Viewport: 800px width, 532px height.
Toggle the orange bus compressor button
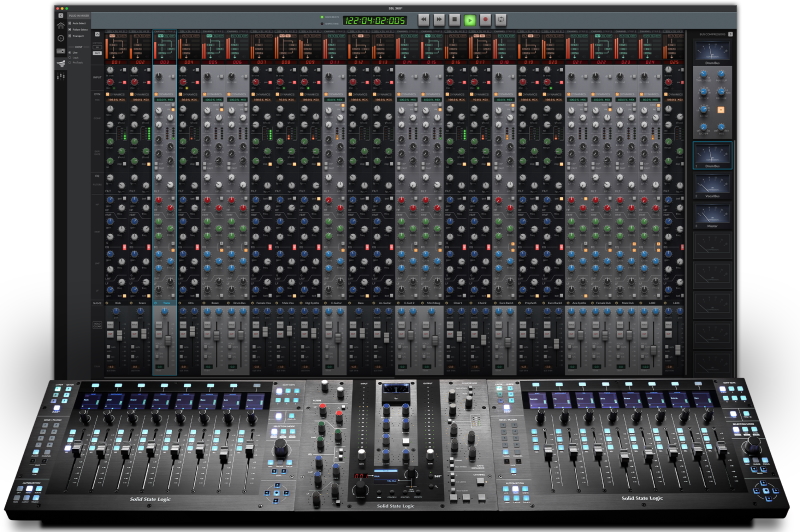(721, 110)
